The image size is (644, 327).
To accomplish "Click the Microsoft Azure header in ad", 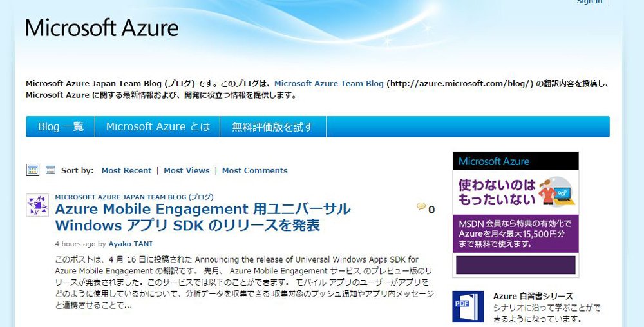I will 515,161.
